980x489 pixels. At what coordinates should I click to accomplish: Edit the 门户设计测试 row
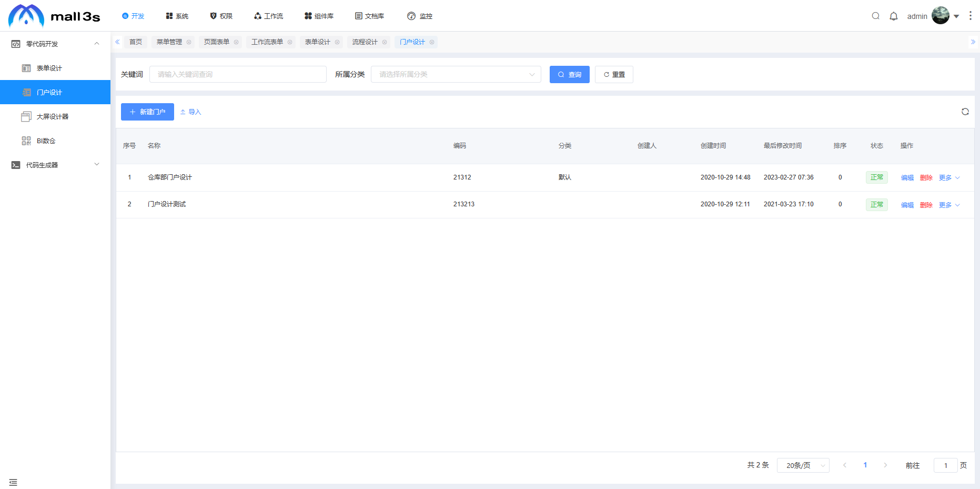(907, 205)
